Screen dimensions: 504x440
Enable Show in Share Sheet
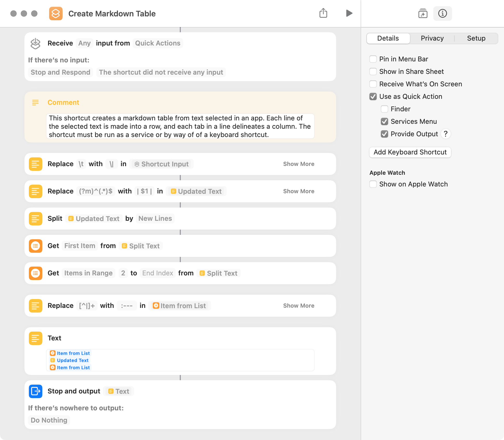click(x=373, y=72)
